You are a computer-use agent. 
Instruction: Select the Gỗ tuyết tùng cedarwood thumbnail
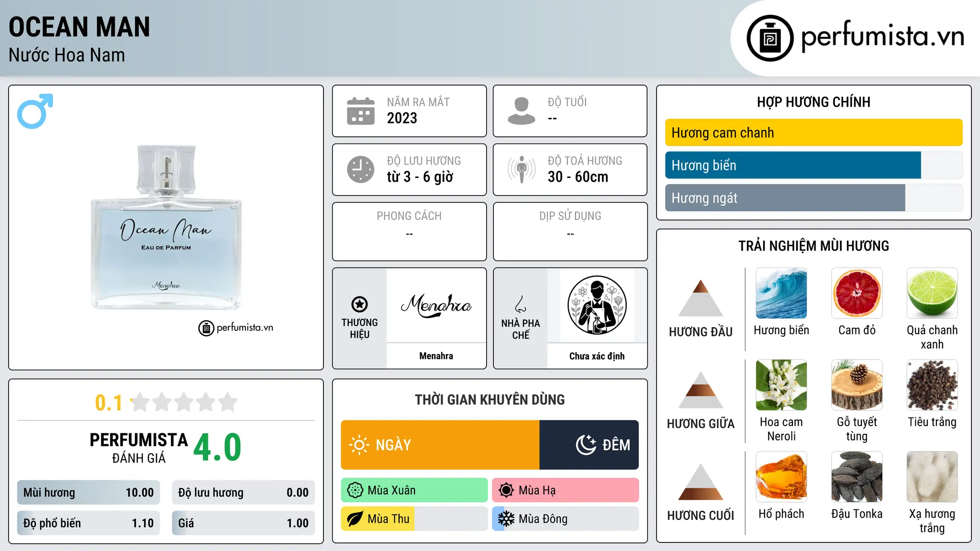tap(857, 385)
